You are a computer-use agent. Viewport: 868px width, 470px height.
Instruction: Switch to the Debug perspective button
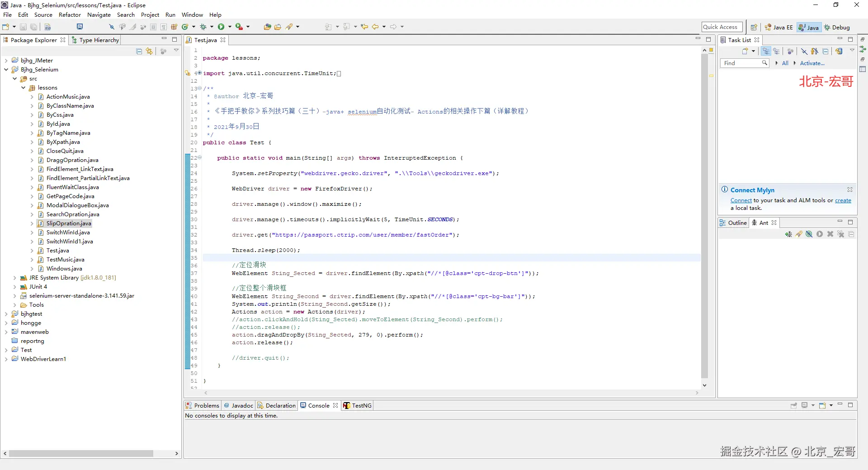point(837,27)
